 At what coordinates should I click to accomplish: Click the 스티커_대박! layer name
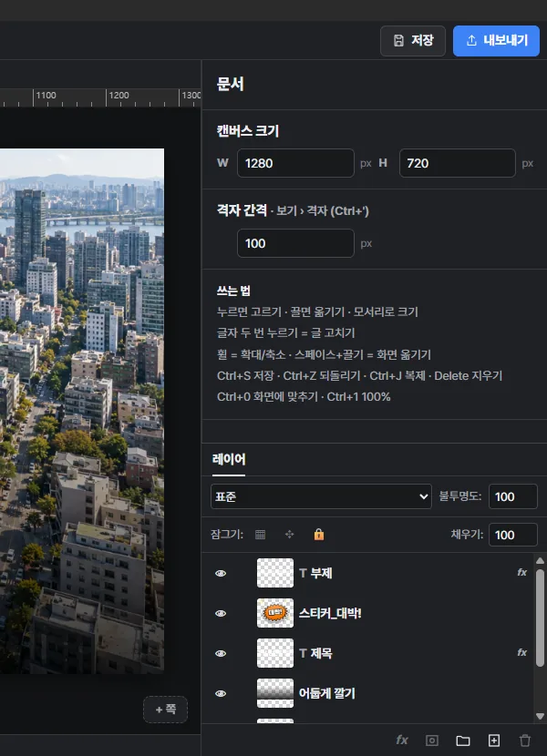[x=330, y=613]
